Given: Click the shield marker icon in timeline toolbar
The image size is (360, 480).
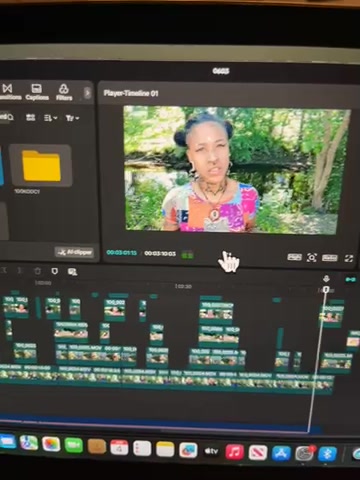Looking at the screenshot, I should (x=55, y=271).
